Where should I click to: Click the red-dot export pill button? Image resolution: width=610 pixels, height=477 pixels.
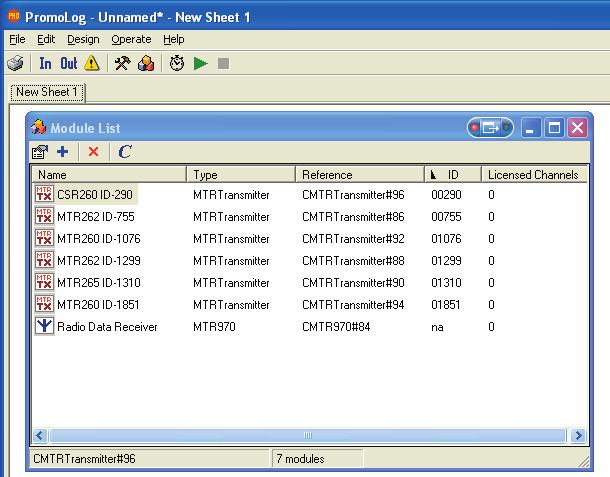coord(490,127)
